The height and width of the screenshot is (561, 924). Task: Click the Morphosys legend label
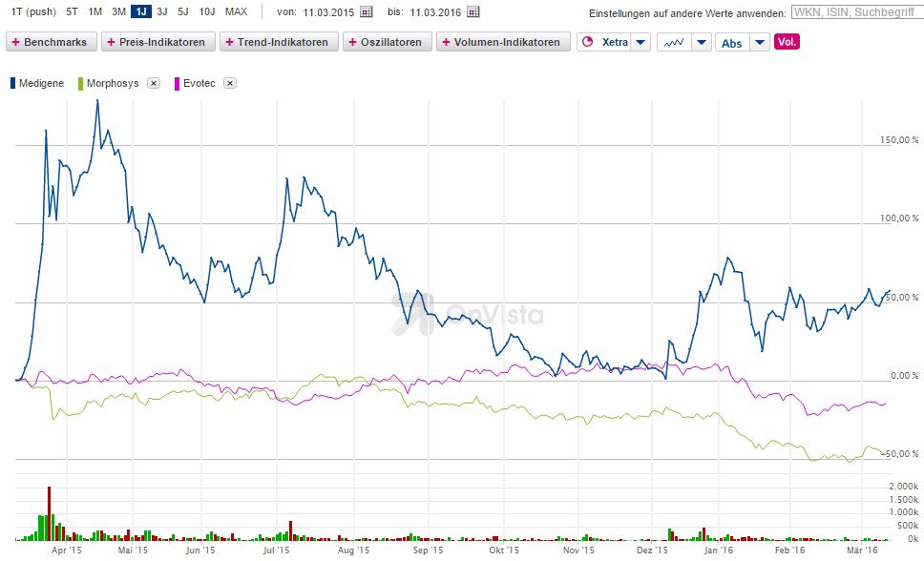[x=113, y=83]
